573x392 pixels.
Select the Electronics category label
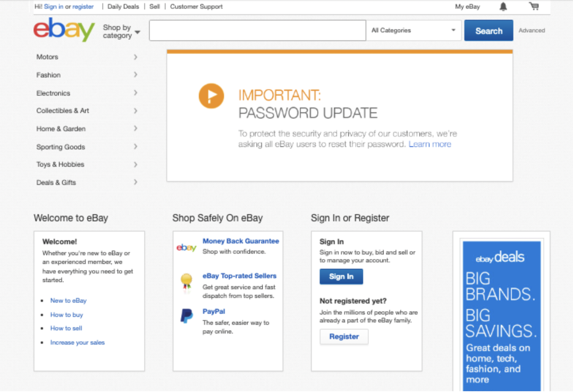click(x=53, y=93)
